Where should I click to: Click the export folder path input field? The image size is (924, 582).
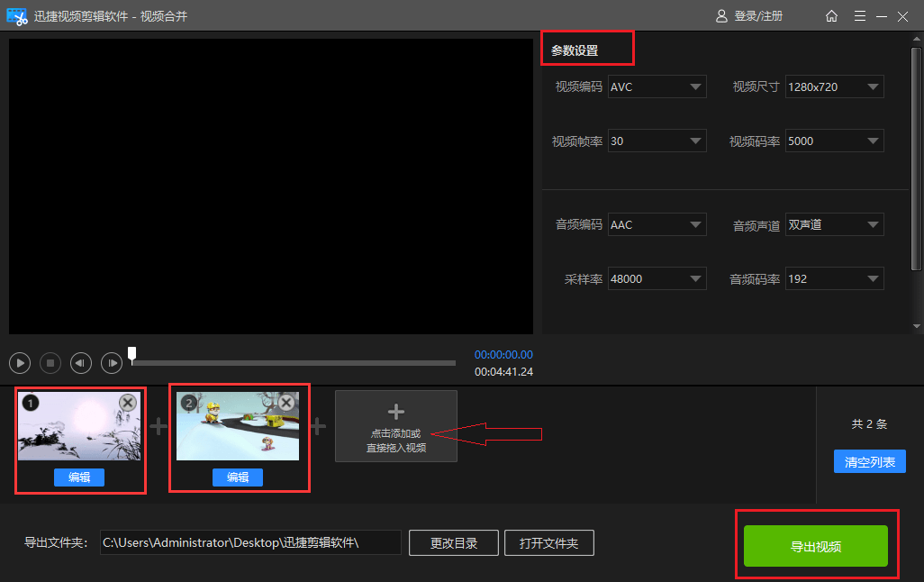[249, 542]
